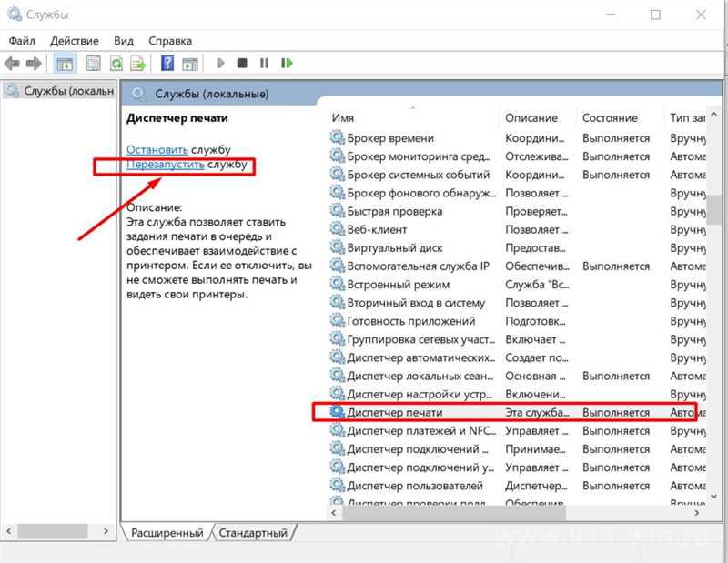Select the Виртуальный диск service
Image resolution: width=728 pixels, height=563 pixels.
tap(517, 248)
